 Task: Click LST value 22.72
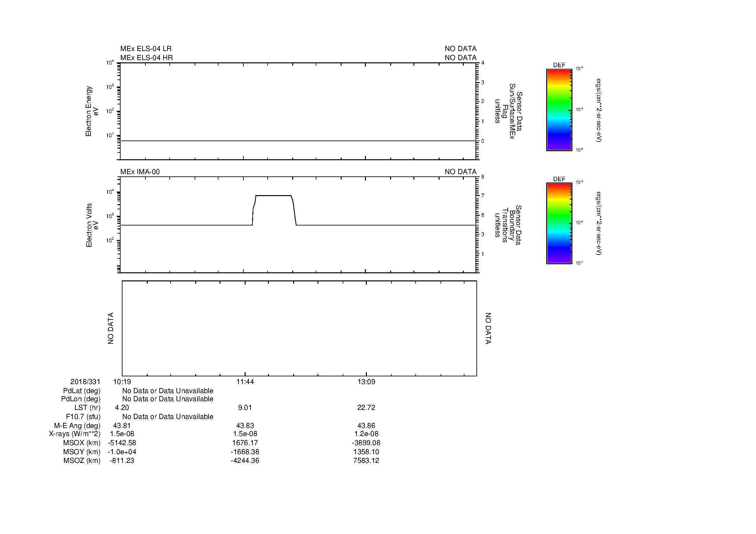click(366, 408)
